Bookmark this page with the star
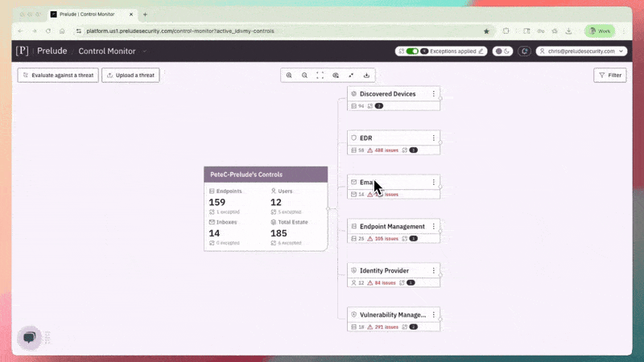Viewport: 644px width, 362px height. (x=486, y=31)
